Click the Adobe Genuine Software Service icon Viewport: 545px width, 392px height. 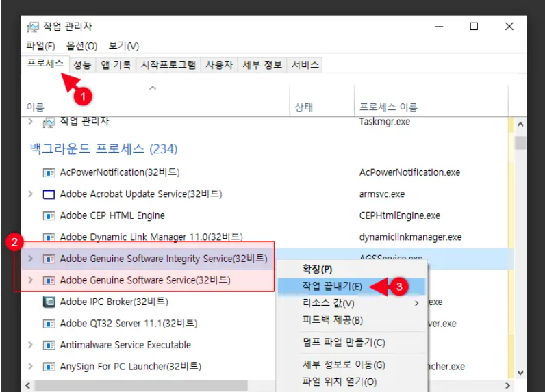[x=49, y=280]
